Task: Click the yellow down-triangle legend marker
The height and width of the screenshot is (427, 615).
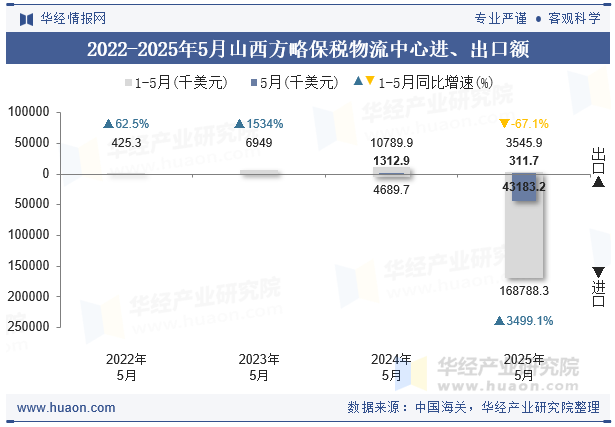Action: click(x=369, y=81)
